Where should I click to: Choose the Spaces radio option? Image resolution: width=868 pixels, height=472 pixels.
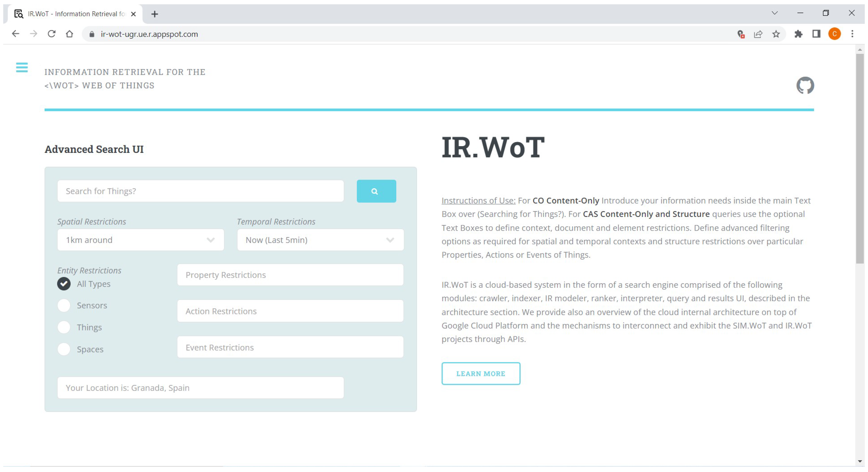point(64,349)
